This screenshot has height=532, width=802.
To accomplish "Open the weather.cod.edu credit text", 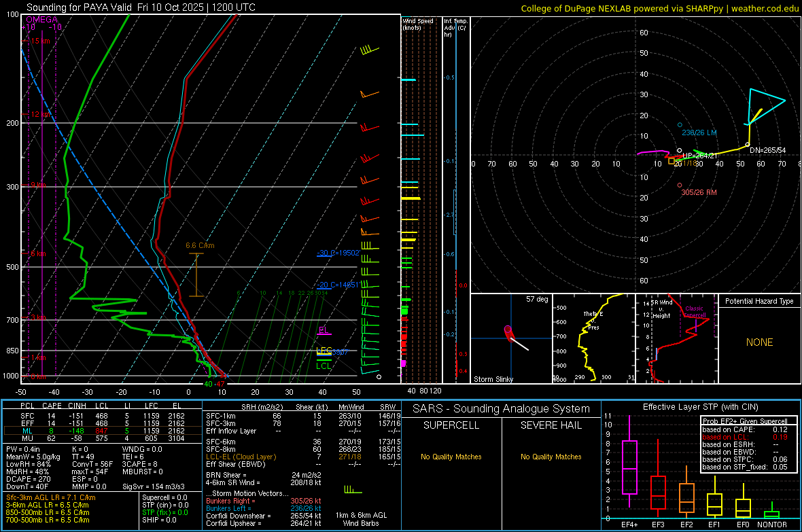I will tap(765, 8).
